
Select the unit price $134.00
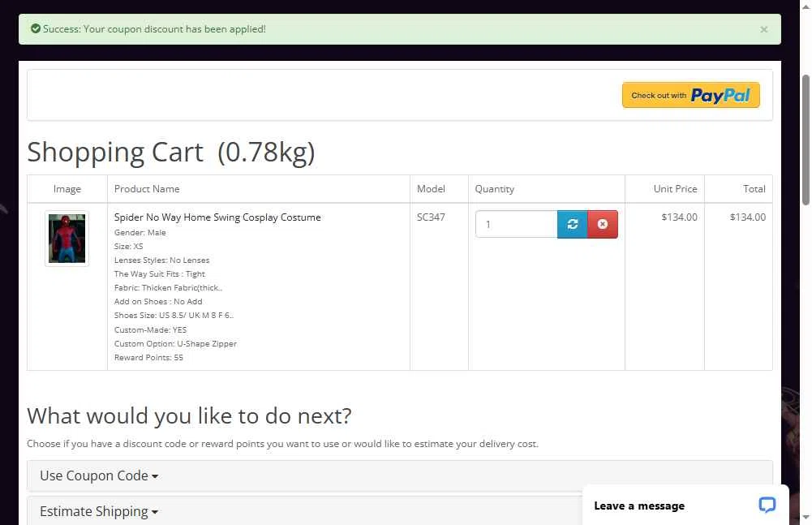(679, 217)
